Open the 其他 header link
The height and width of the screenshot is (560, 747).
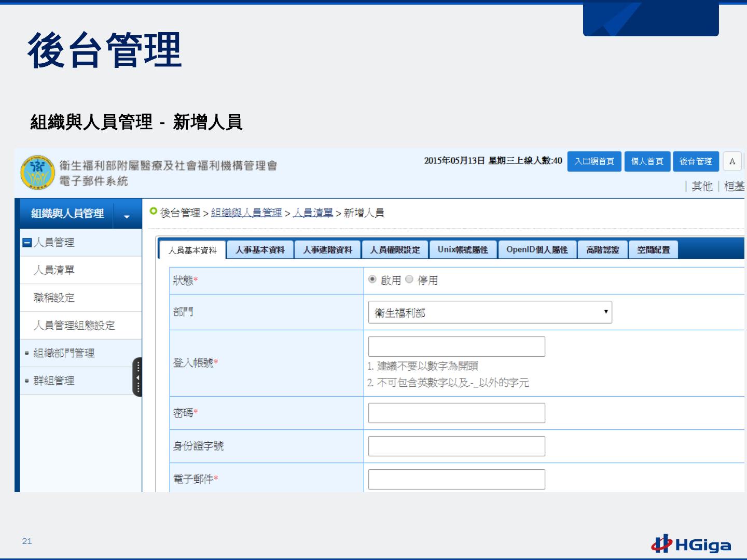[702, 186]
